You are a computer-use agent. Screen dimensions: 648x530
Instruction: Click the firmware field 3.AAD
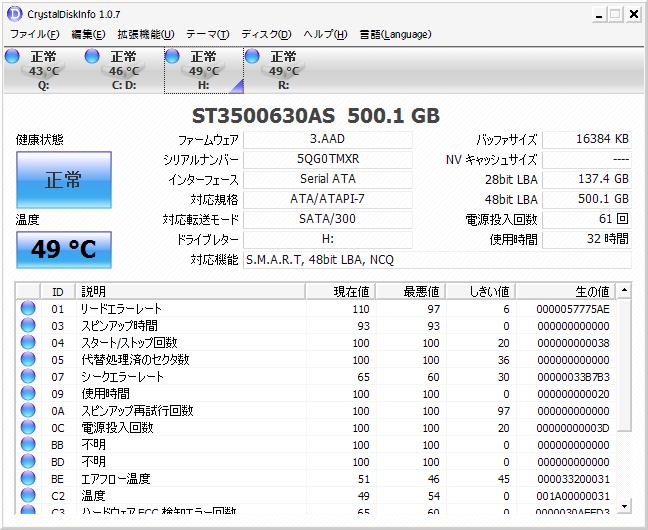[328, 139]
